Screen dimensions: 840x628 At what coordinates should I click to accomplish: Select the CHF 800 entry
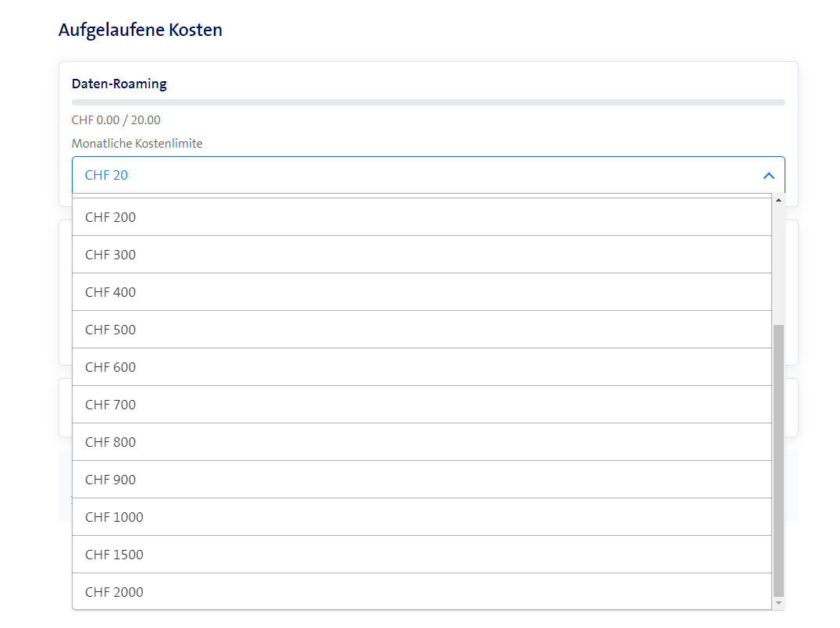pyautogui.click(x=422, y=442)
